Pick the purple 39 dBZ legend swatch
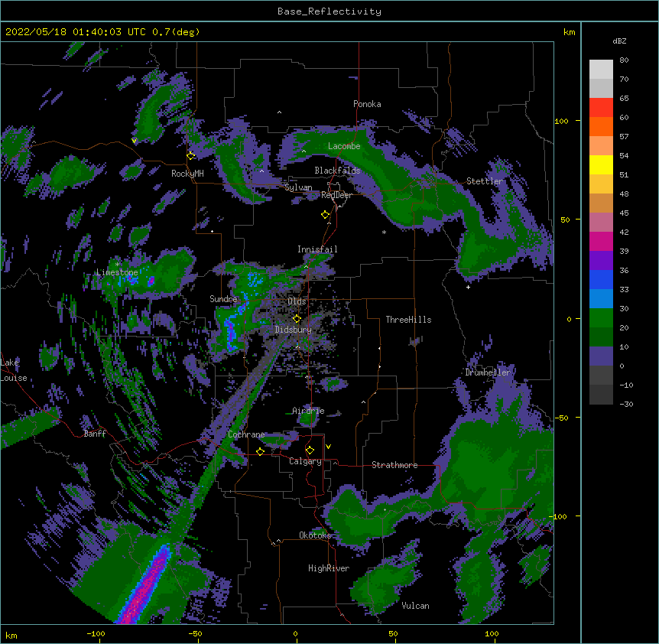This screenshot has width=659, height=644. coord(601,260)
